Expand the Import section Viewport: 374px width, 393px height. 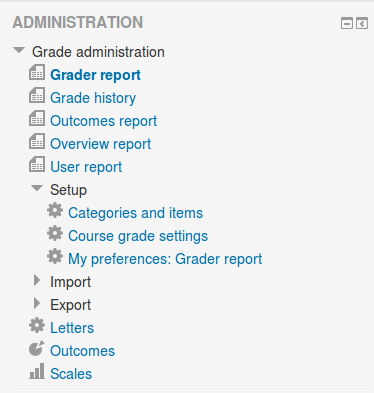[x=37, y=281]
